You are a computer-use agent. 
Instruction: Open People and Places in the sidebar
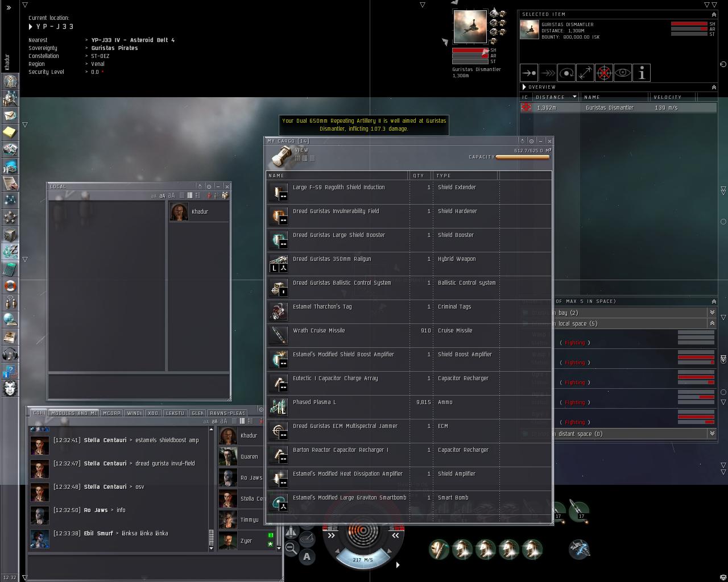[10, 98]
